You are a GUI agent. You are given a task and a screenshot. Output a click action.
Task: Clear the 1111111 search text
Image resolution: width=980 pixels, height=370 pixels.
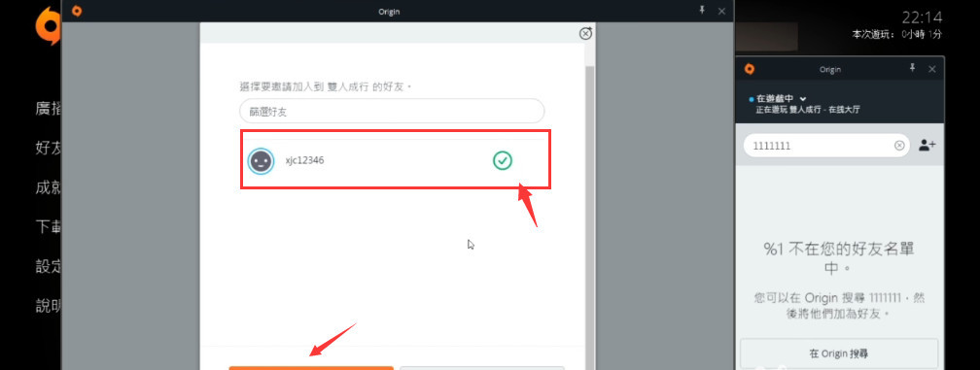[899, 146]
